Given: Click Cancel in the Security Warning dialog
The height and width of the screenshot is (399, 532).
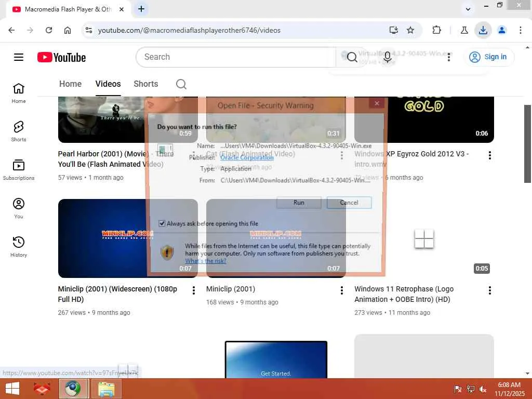Looking at the screenshot, I should pos(349,203).
